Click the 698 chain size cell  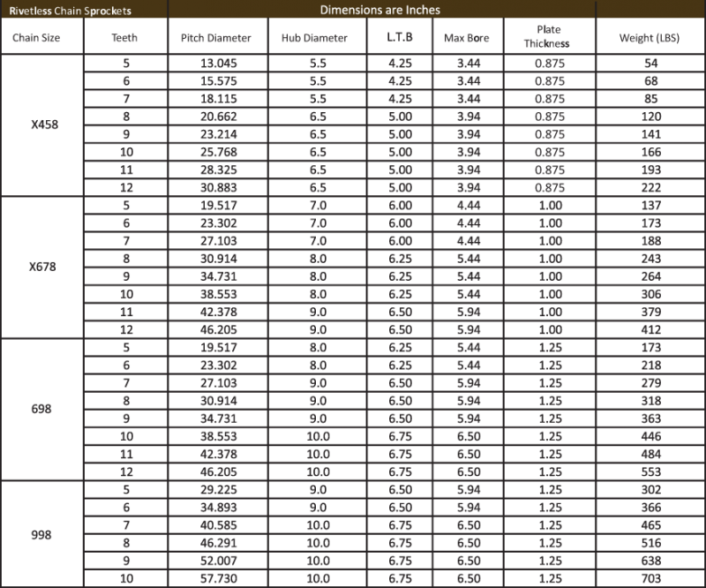tap(41, 407)
